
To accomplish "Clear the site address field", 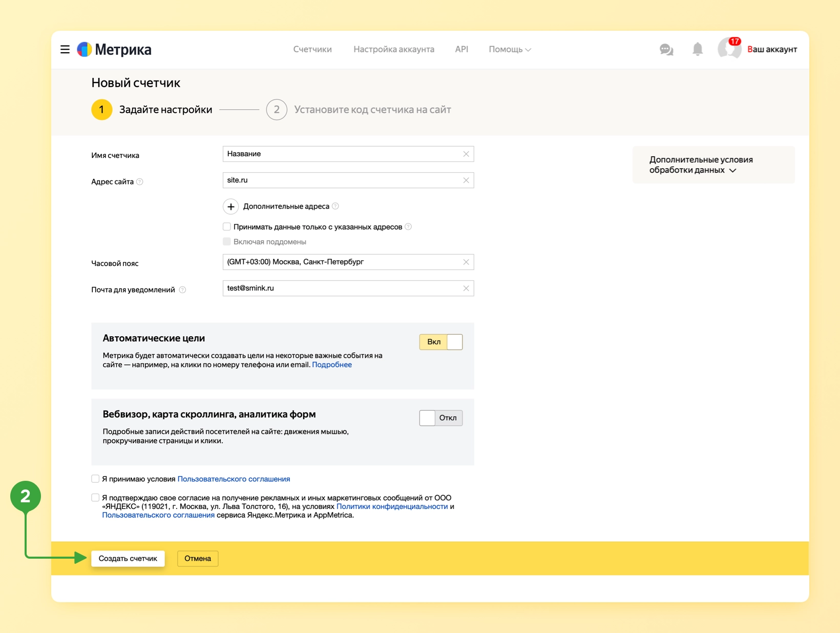I will tap(466, 180).
